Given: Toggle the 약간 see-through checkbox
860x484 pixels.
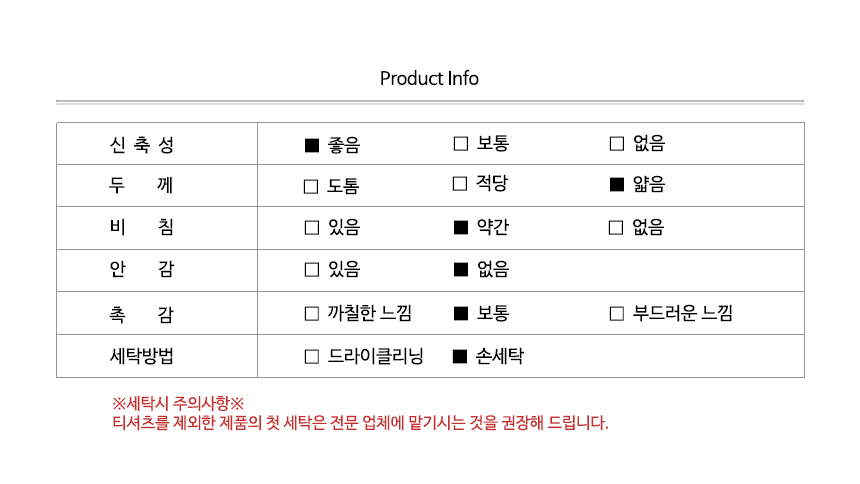Looking at the screenshot, I should pos(461,227).
